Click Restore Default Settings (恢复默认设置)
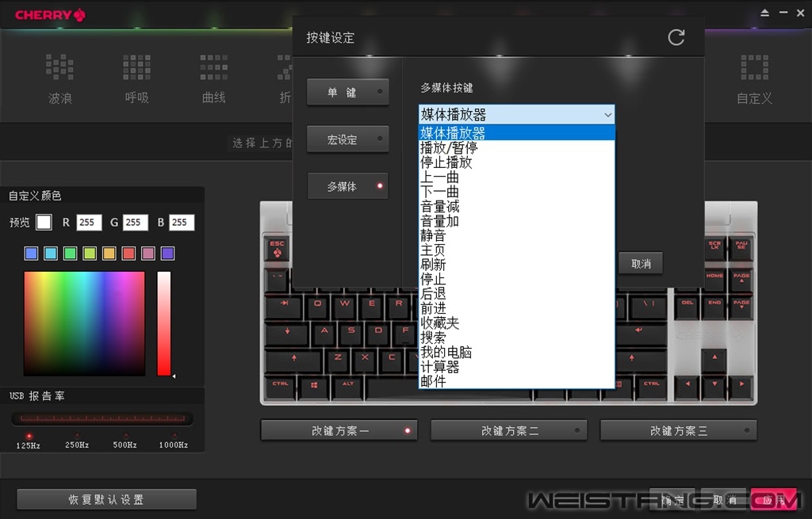The height and width of the screenshot is (519, 812). click(x=107, y=499)
